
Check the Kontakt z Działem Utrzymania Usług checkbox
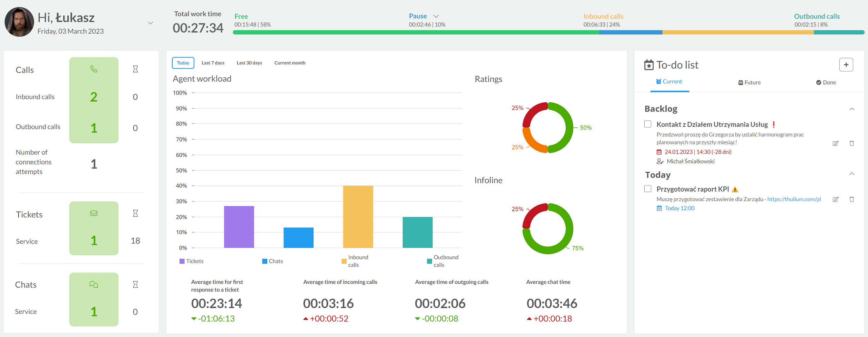click(x=648, y=124)
